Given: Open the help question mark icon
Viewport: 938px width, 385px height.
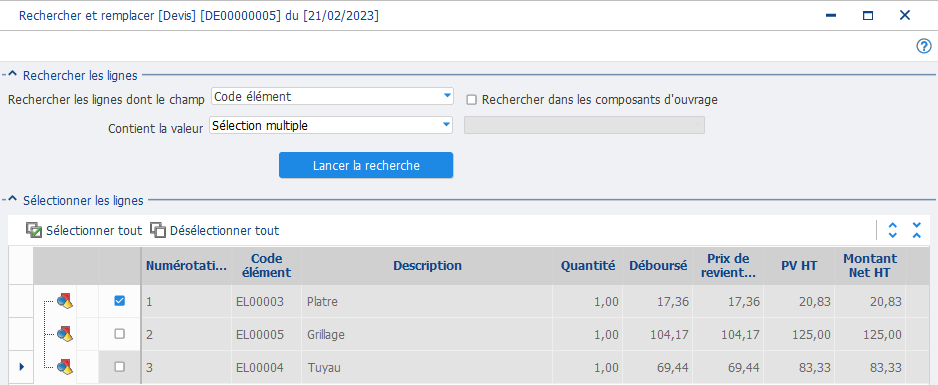Looking at the screenshot, I should (x=924, y=46).
